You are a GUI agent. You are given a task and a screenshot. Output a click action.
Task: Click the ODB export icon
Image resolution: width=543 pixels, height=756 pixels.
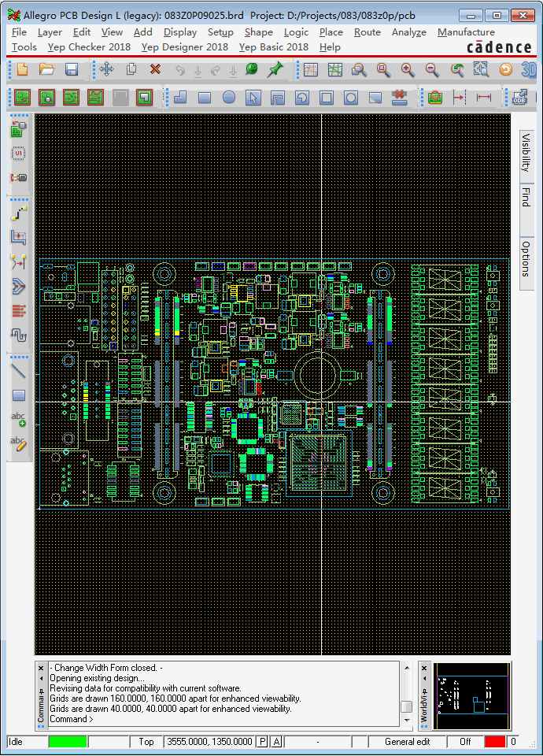click(x=519, y=98)
